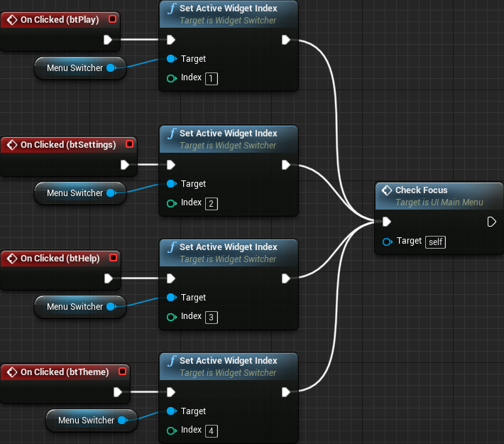
Task: Click the green Index pin next to value 1
Action: click(172, 78)
